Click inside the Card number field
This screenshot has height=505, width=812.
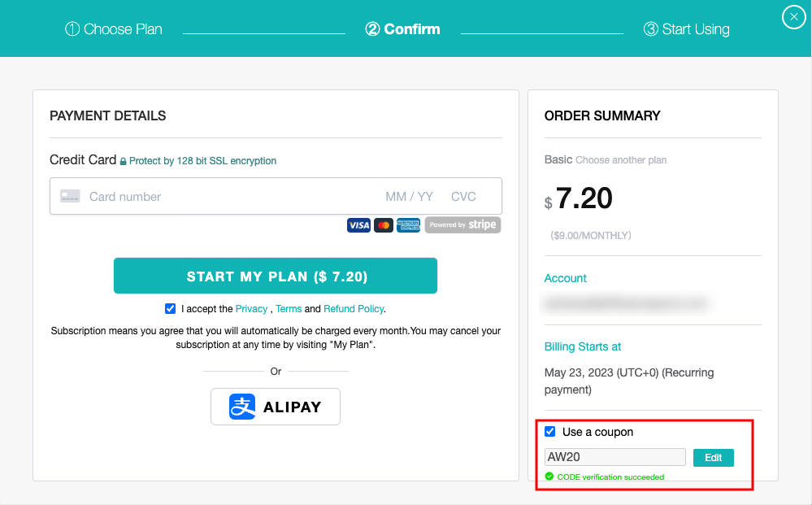[203, 196]
